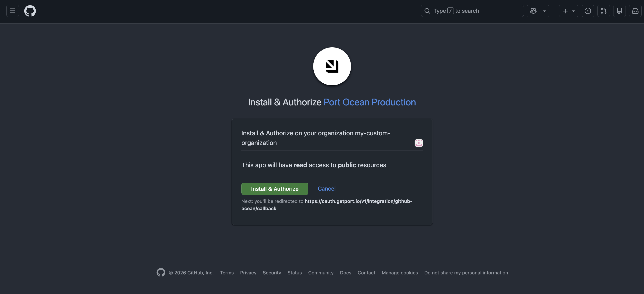The image size is (644, 294).
Task: Open the Port Ocean Production link
Action: pyautogui.click(x=369, y=102)
